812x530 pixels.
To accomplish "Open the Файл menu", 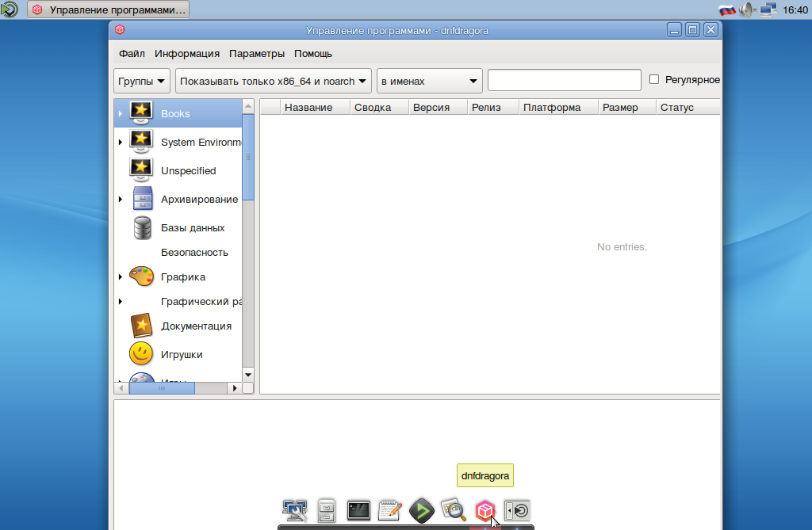I will pyautogui.click(x=132, y=54).
